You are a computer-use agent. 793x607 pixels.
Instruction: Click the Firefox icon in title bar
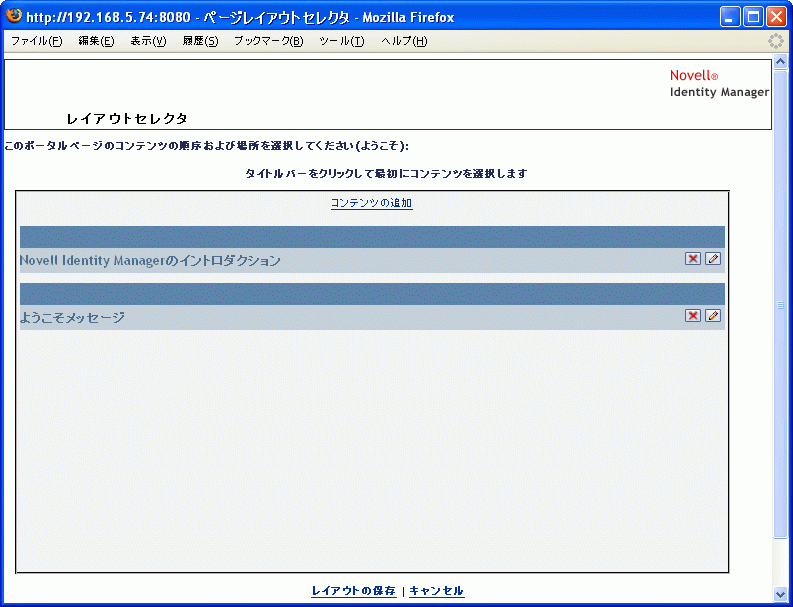click(14, 16)
